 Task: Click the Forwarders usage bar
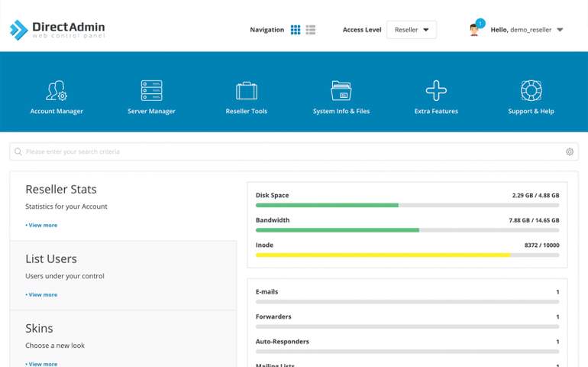click(407, 326)
